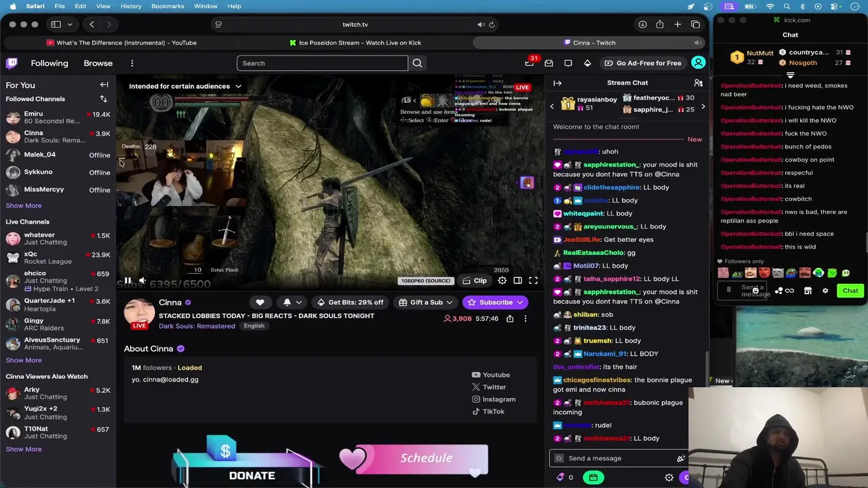Image resolution: width=868 pixels, height=488 pixels.
Task: Pause the Cinna stream video
Action: coord(127,281)
